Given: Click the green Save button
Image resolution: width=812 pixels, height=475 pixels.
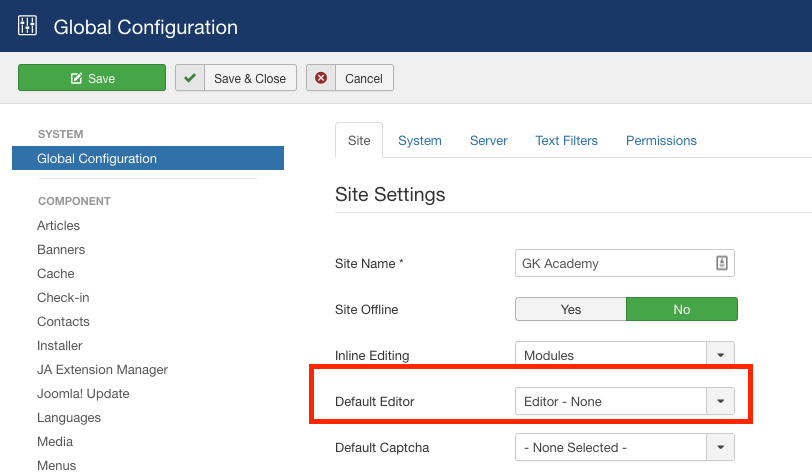Looking at the screenshot, I should [92, 78].
